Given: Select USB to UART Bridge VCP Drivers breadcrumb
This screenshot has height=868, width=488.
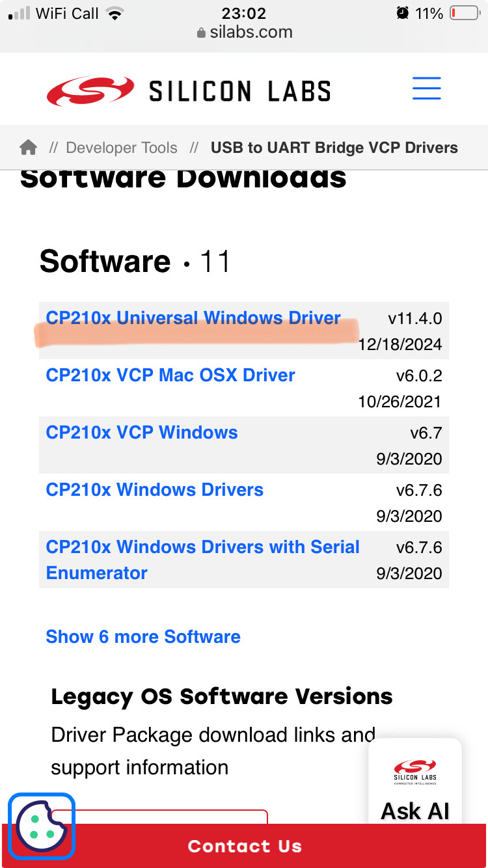Looking at the screenshot, I should click(334, 148).
